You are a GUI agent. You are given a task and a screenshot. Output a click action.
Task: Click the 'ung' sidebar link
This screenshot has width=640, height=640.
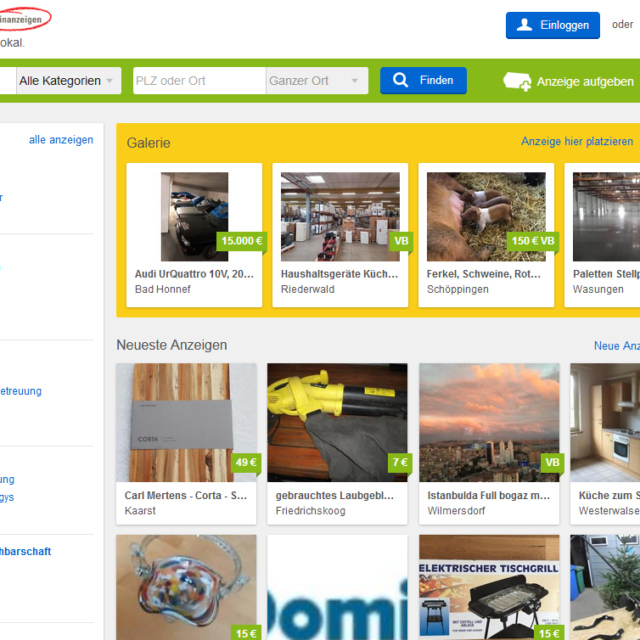(x=7, y=479)
